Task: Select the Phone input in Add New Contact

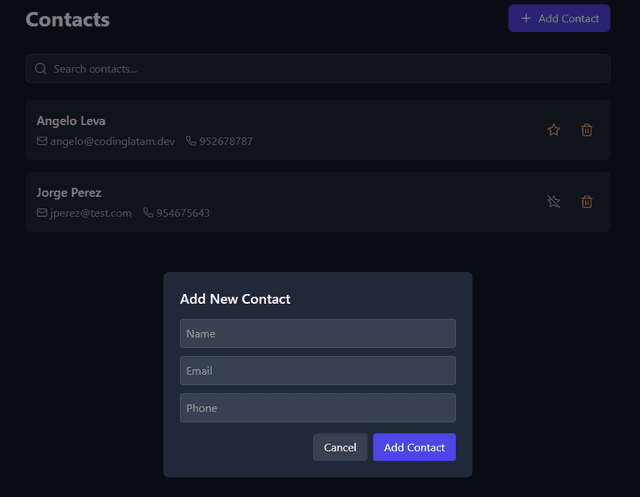Action: 317,408
